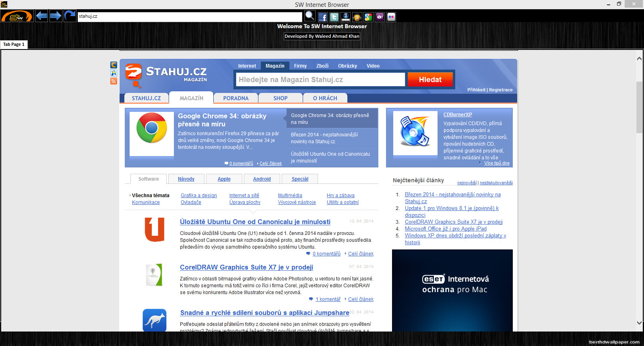The height and width of the screenshot is (346, 644).
Task: Switch to the Firmy search tab
Action: pyautogui.click(x=300, y=66)
